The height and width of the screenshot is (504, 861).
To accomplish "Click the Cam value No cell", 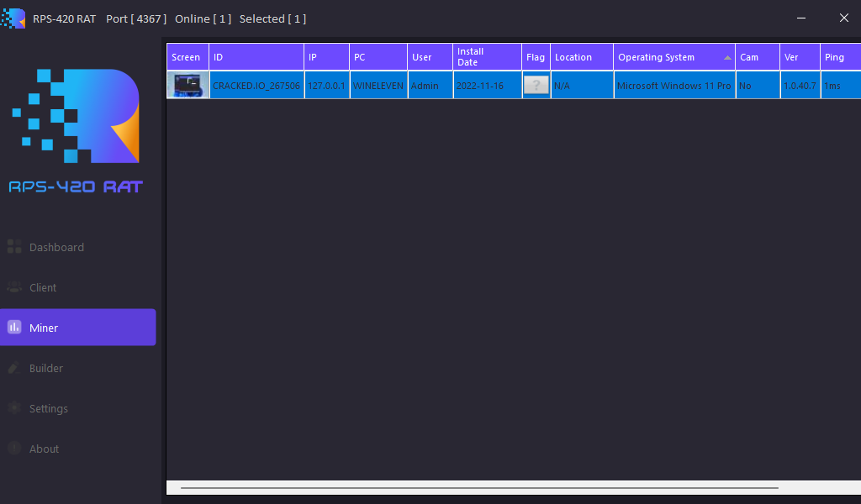I will [x=758, y=86].
